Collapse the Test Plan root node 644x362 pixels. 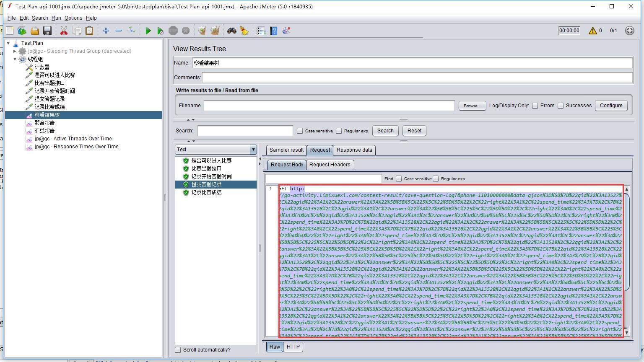coord(8,43)
